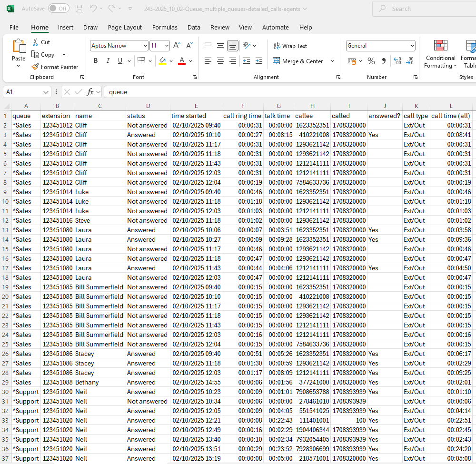Click the Format Painter brush icon
The image size is (476, 464).
[x=35, y=67]
